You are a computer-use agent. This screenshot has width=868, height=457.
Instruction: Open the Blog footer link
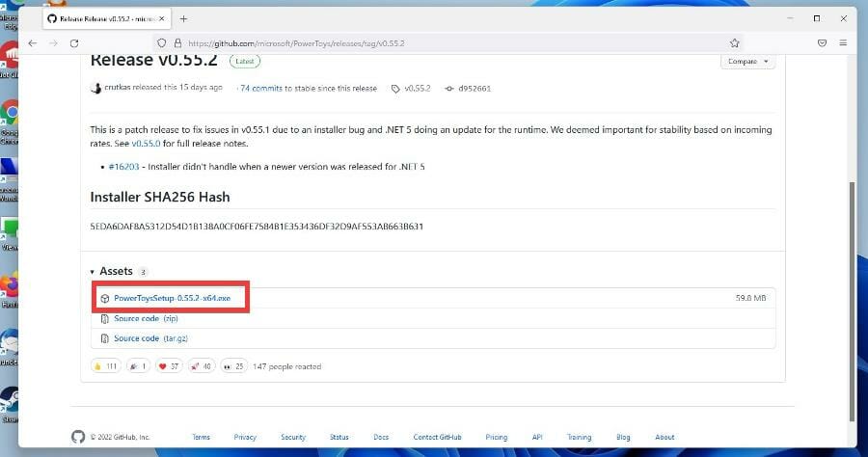coord(623,437)
